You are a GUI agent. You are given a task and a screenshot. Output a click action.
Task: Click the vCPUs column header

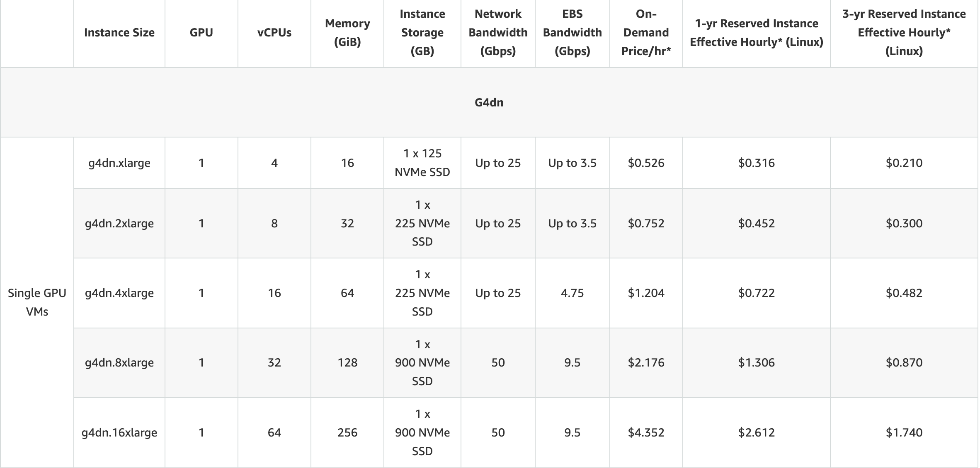pyautogui.click(x=274, y=32)
